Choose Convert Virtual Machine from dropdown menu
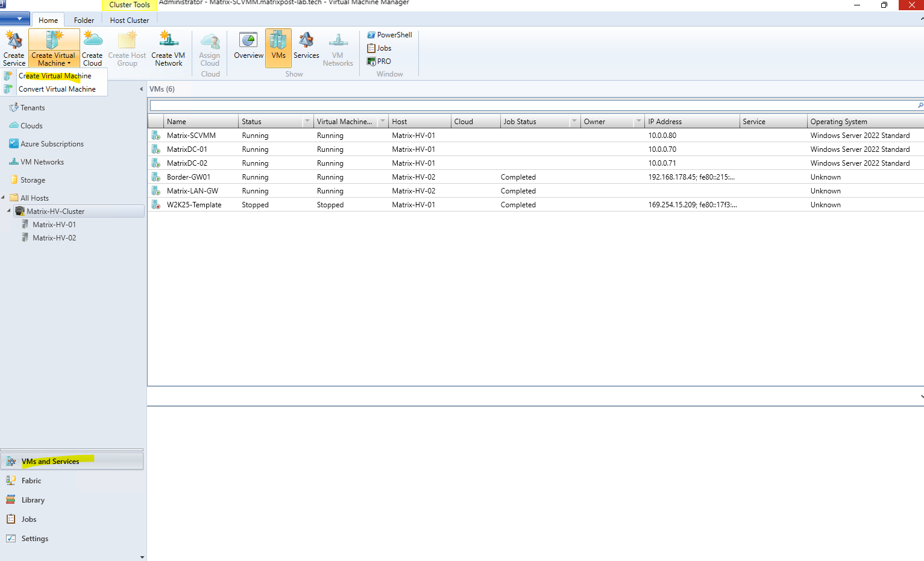 57,89
